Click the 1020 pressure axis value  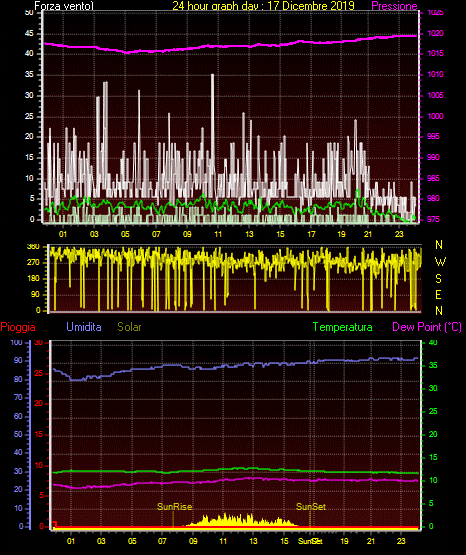click(x=435, y=33)
